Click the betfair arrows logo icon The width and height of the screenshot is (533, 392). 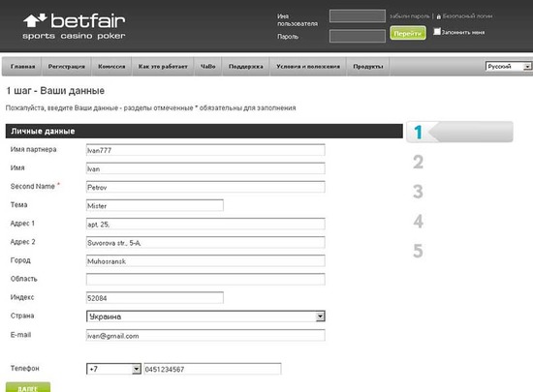coord(35,20)
